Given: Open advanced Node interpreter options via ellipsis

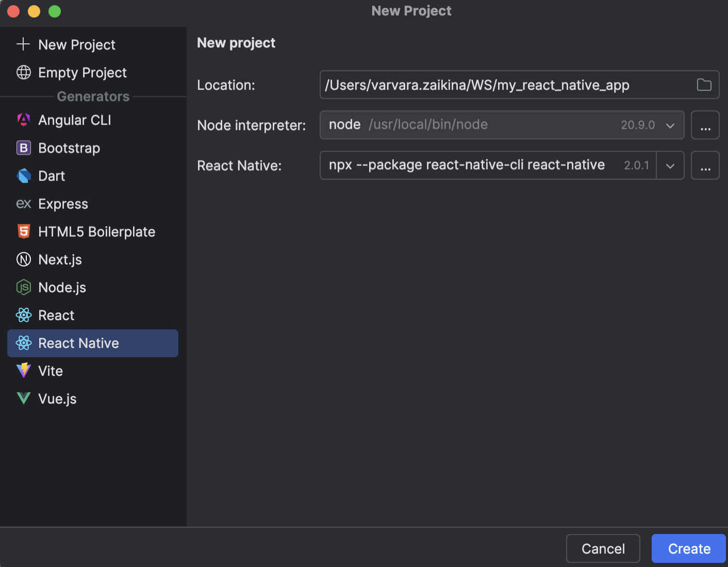Looking at the screenshot, I should (x=705, y=125).
